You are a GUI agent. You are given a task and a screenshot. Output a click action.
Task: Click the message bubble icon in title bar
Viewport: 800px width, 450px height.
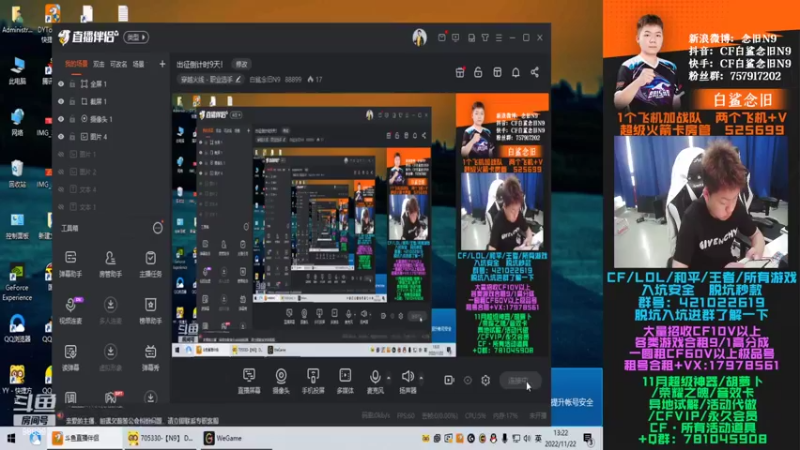click(456, 37)
